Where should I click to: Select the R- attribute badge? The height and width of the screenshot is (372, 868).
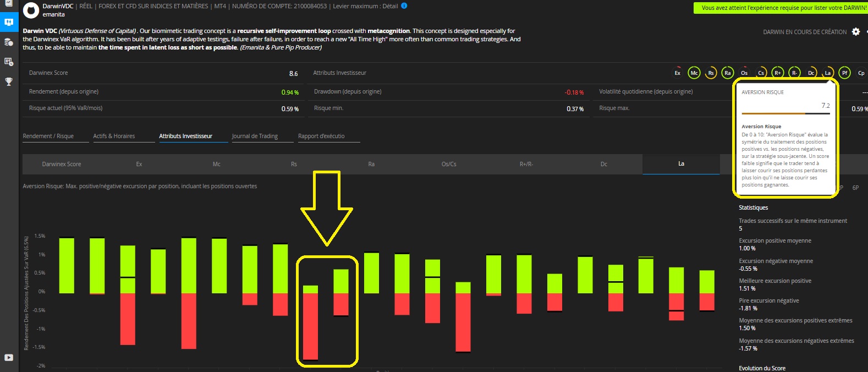pyautogui.click(x=794, y=73)
